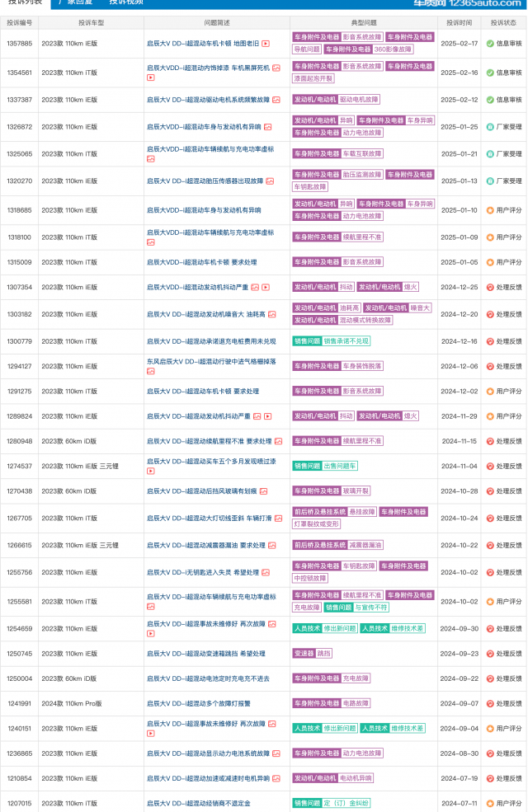Play video icon for complaint 1274537

click(151, 472)
